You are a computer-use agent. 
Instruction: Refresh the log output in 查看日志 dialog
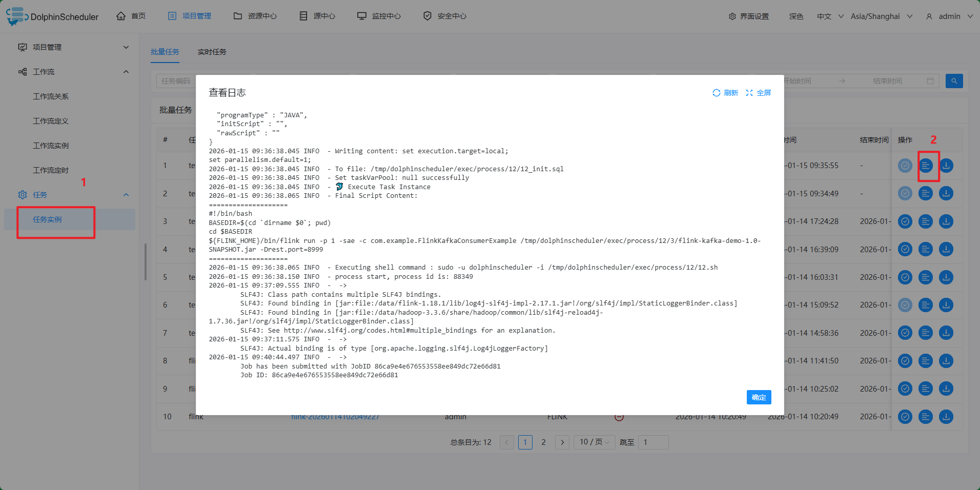725,93
